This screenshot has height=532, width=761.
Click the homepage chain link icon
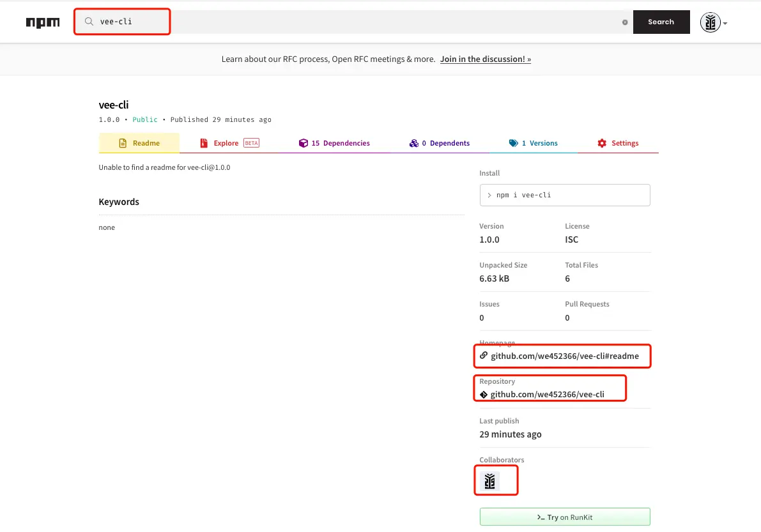tap(484, 356)
